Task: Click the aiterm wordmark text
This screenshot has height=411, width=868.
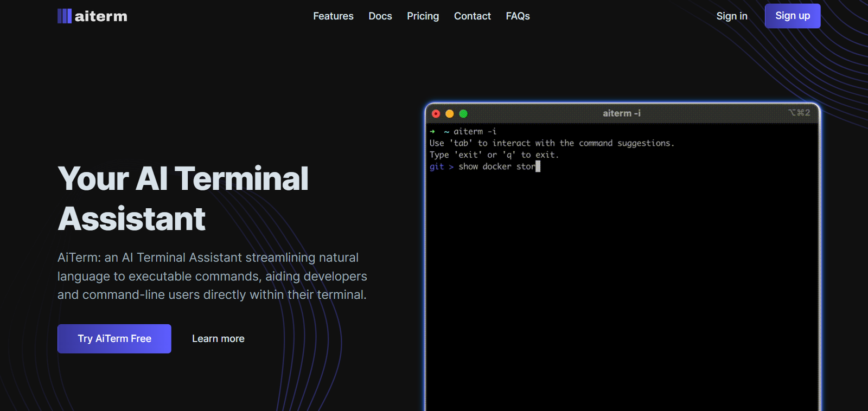Action: [x=101, y=16]
